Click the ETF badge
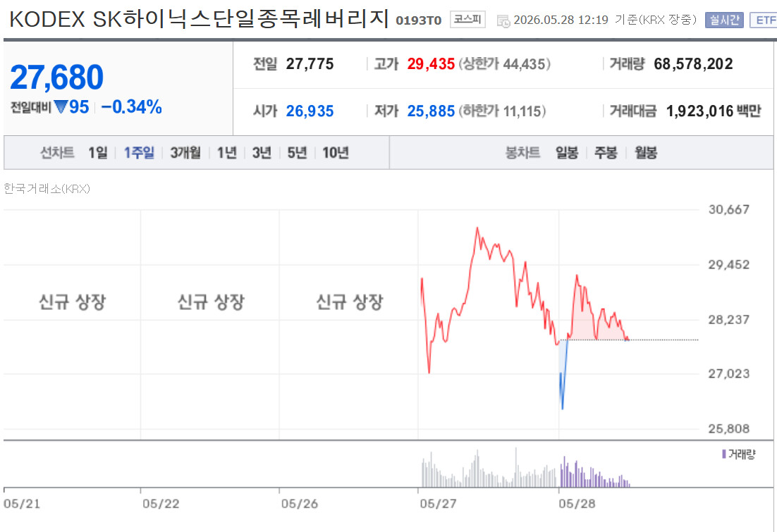The height and width of the screenshot is (532, 777). [x=764, y=20]
